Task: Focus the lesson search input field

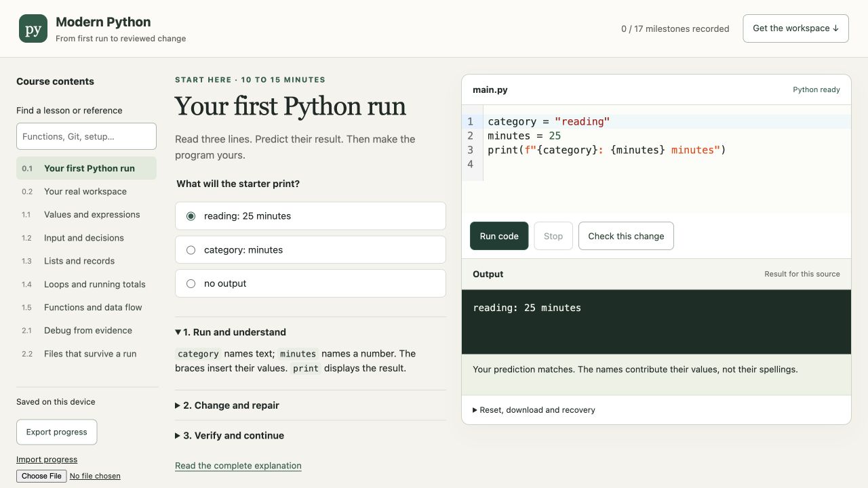Action: (86, 136)
